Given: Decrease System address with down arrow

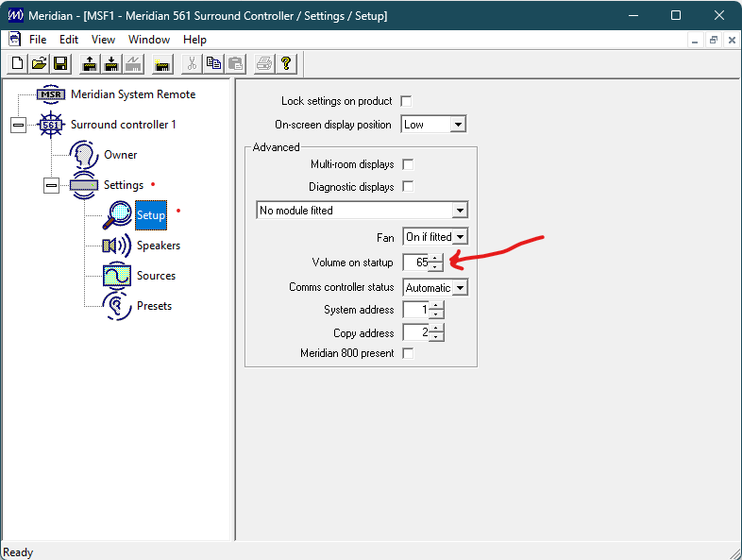Looking at the screenshot, I should click(436, 314).
